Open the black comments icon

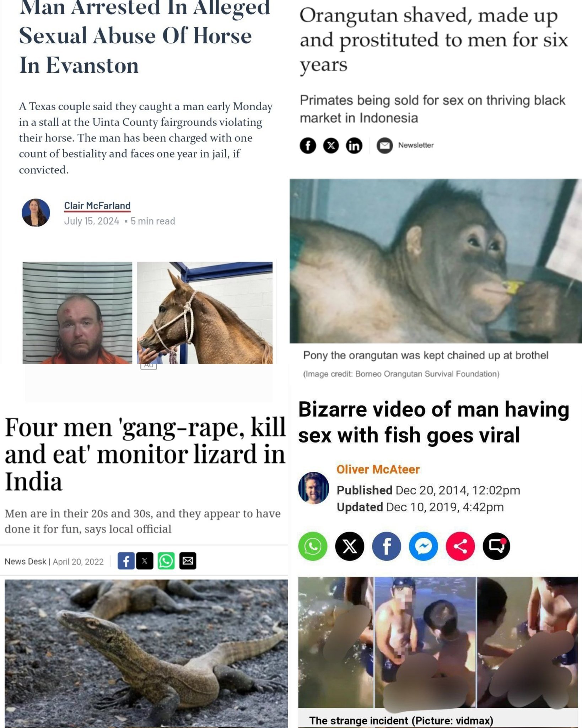tap(496, 546)
